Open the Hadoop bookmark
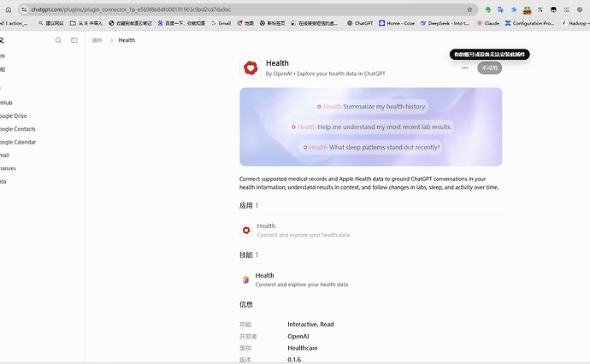590x364 pixels. point(575,23)
